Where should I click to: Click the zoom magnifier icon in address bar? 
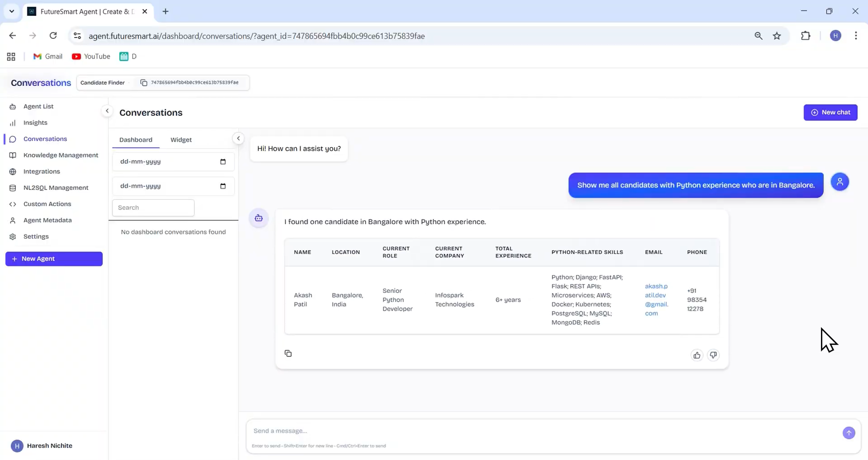pos(758,36)
